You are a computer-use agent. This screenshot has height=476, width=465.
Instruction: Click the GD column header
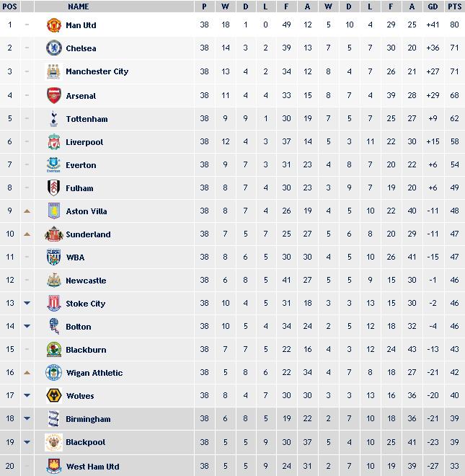click(x=433, y=6)
